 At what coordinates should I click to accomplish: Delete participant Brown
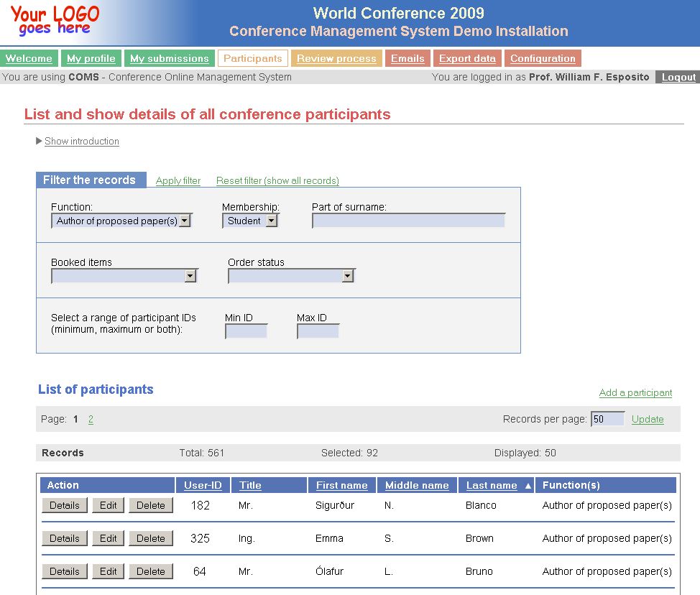[x=151, y=538]
